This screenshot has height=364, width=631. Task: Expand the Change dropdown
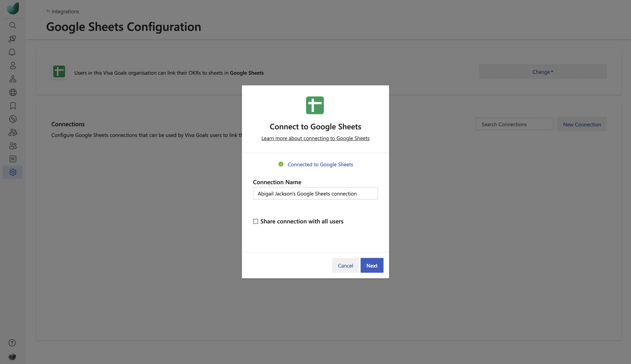pyautogui.click(x=542, y=72)
